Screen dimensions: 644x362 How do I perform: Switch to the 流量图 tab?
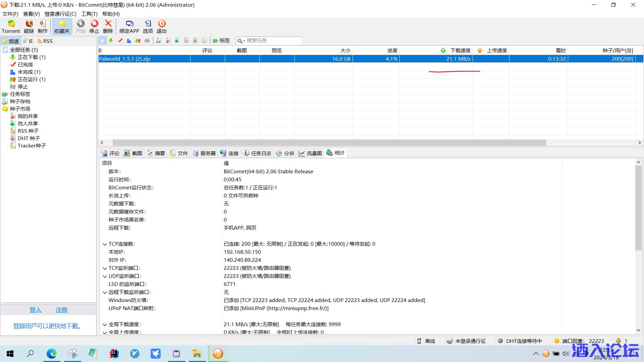[311, 153]
